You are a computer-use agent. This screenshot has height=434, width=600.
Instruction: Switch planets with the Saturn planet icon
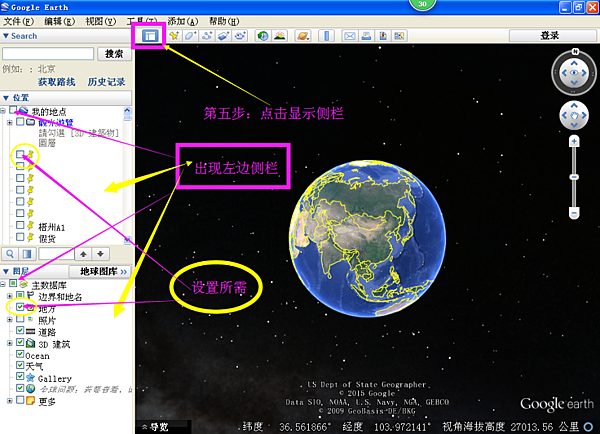click(x=303, y=36)
